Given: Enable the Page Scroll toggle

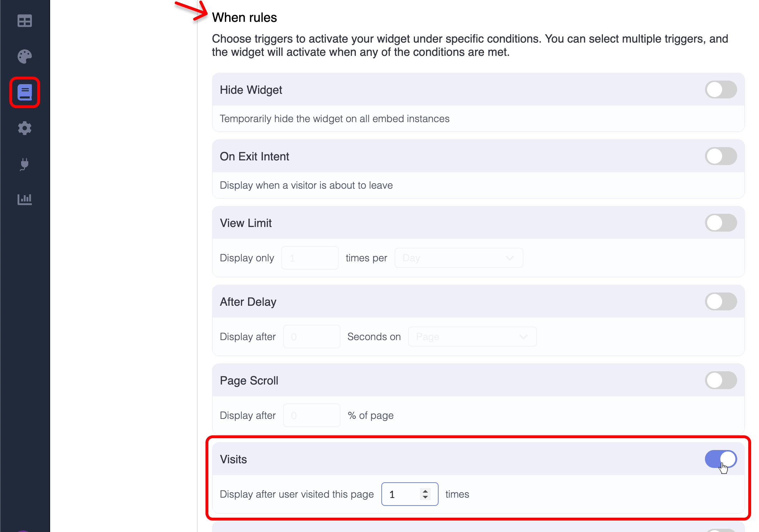Looking at the screenshot, I should pyautogui.click(x=721, y=380).
